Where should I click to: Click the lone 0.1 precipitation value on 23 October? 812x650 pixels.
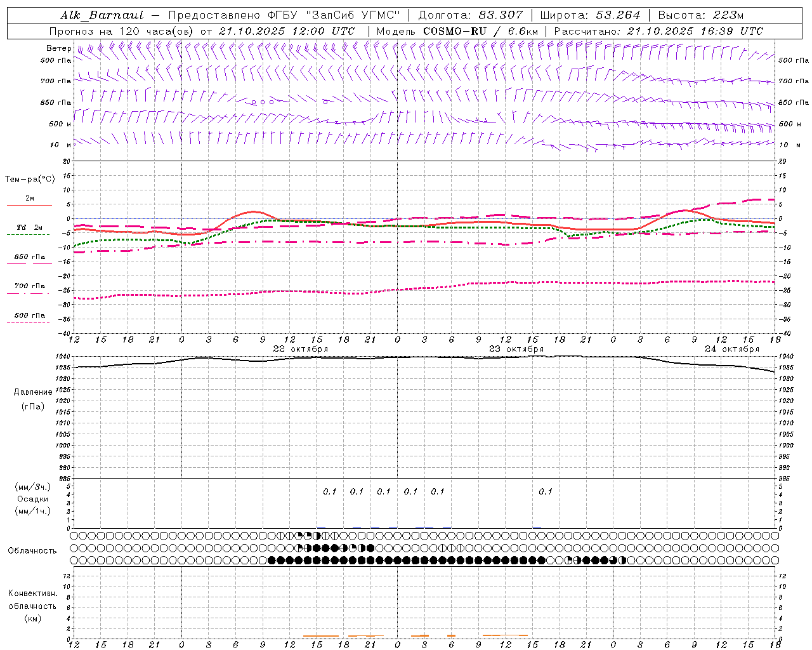(546, 491)
